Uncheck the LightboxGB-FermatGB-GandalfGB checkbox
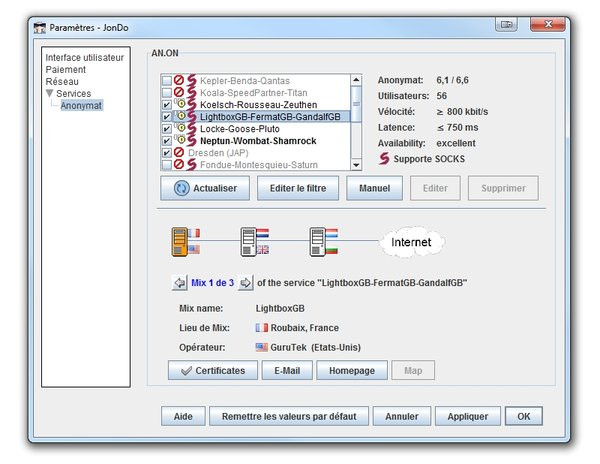 coord(167,117)
